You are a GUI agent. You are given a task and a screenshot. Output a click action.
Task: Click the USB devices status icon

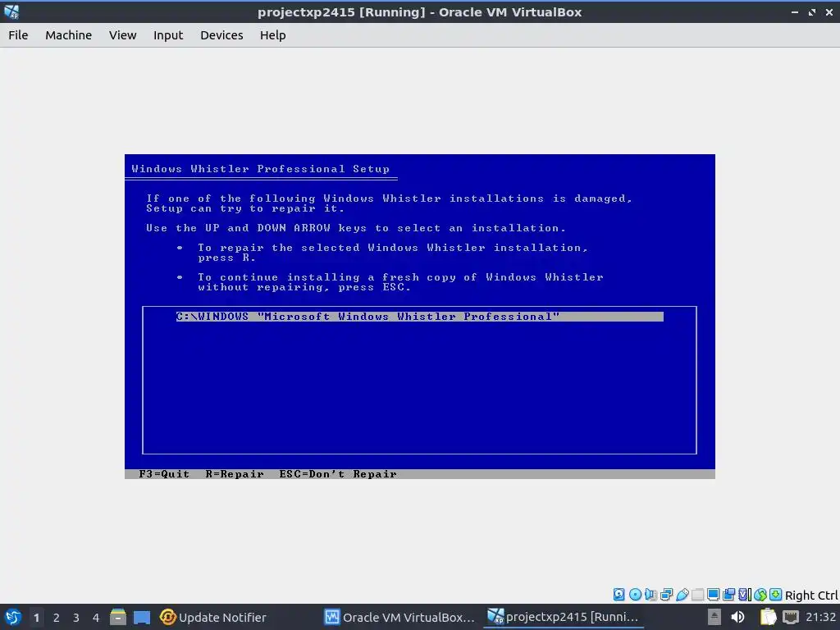[682, 594]
